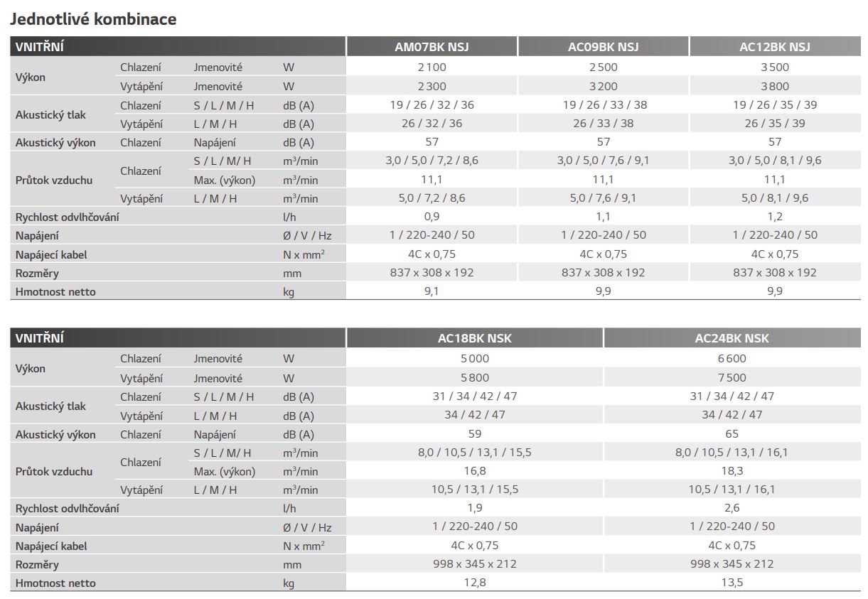Select the AC18BK NSK column header

coord(474,339)
